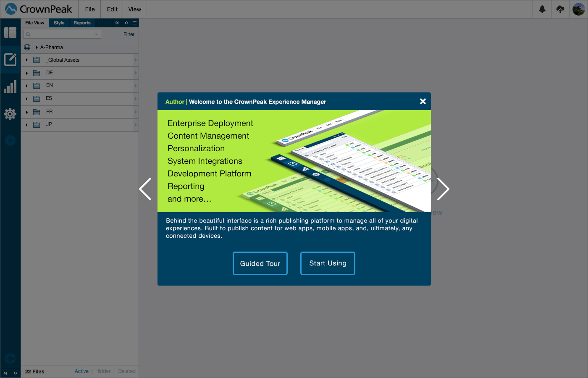
Task: Expand the DE folder tree arrow
Action: (27, 73)
